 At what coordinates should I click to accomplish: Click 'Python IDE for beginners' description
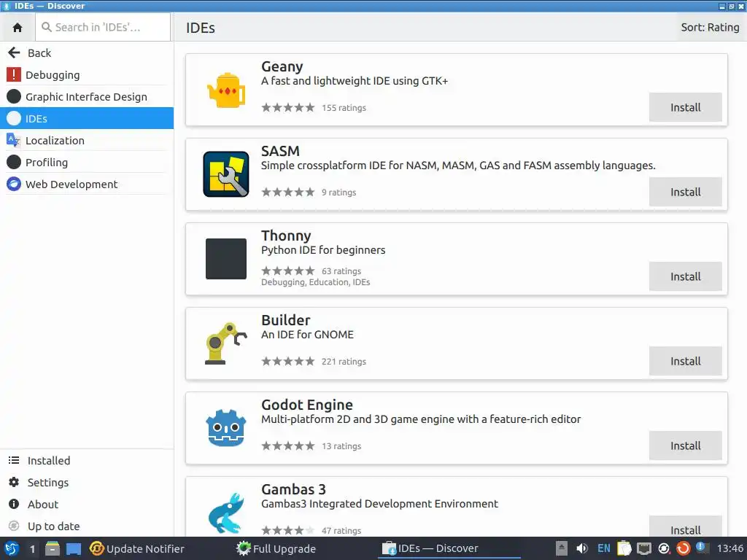point(323,250)
